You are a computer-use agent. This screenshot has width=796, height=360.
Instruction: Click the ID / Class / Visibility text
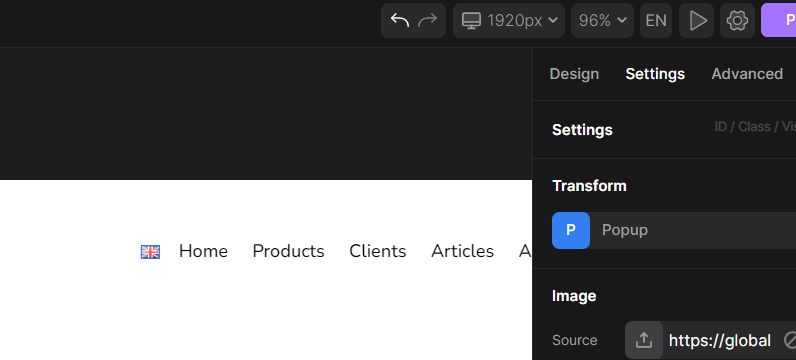click(x=755, y=127)
